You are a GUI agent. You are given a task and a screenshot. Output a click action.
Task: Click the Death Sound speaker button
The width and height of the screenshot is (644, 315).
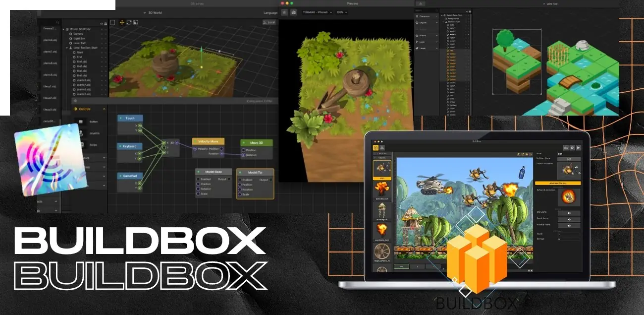pyautogui.click(x=569, y=219)
